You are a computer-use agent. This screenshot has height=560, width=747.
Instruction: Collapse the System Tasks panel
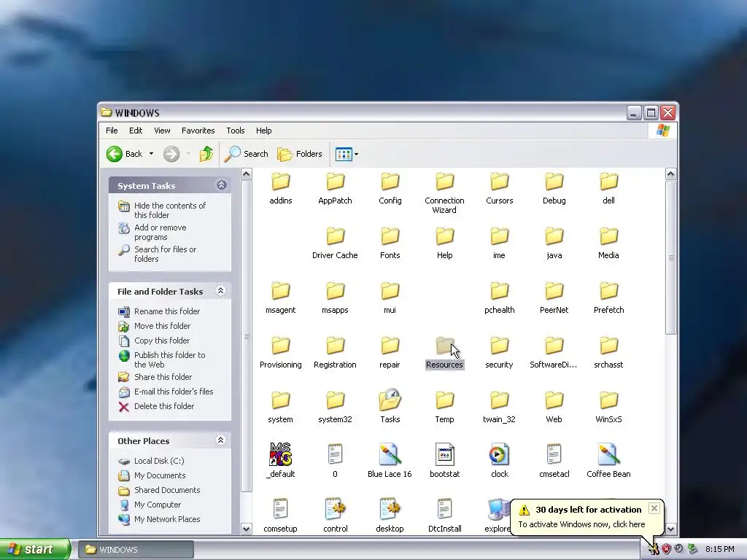(x=222, y=185)
